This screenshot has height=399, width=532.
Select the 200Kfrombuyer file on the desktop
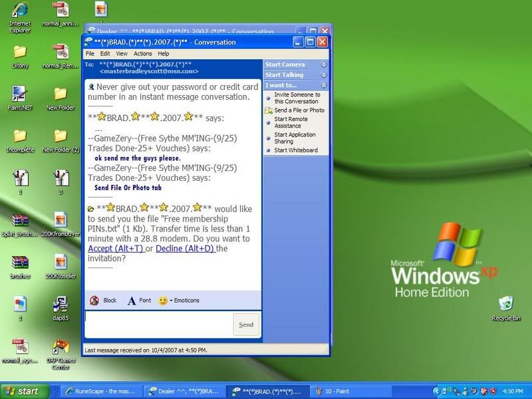point(61,225)
